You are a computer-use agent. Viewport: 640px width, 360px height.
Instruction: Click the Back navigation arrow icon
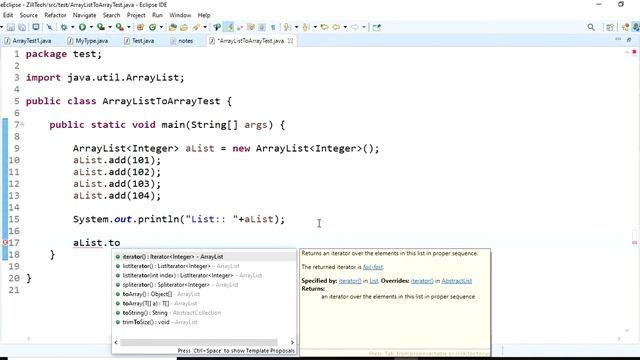click(x=337, y=27)
